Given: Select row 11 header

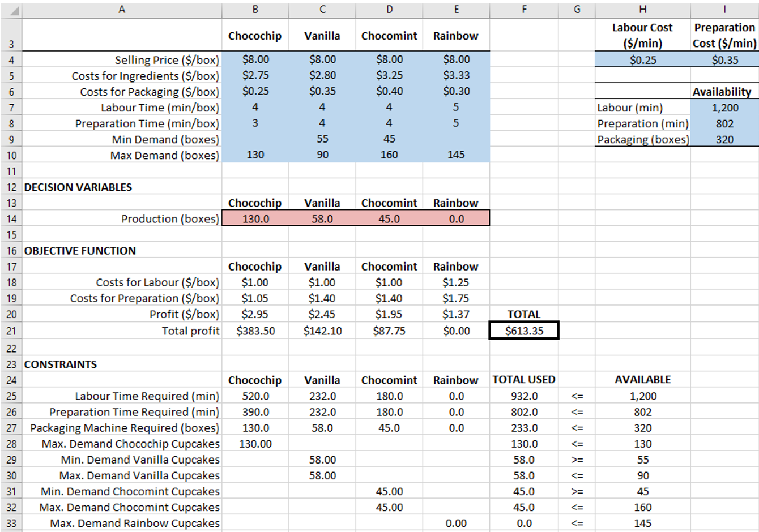Looking at the screenshot, I should coord(11,171).
